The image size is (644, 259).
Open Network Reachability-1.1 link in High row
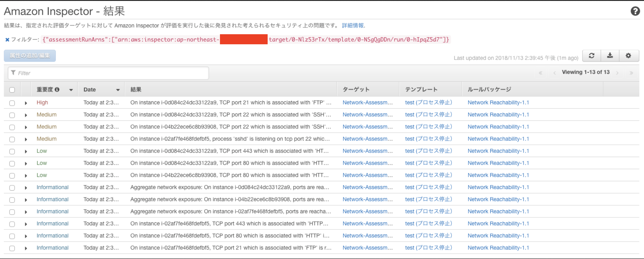pos(498,102)
